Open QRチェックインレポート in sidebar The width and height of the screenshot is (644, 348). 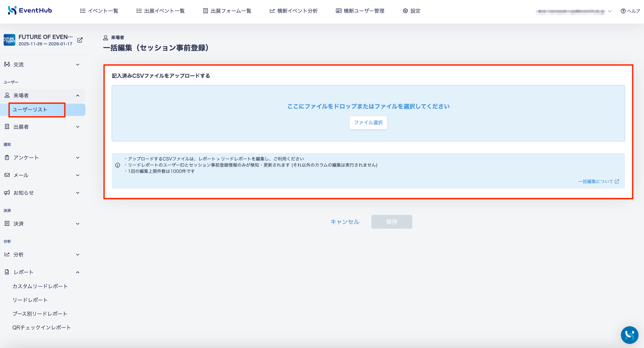(42, 327)
